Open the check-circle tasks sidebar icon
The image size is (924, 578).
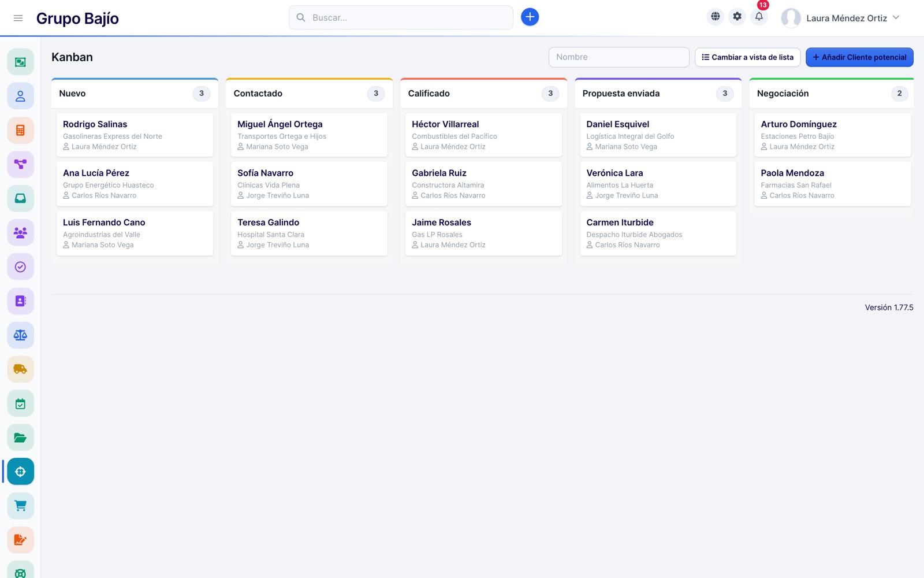(x=20, y=266)
